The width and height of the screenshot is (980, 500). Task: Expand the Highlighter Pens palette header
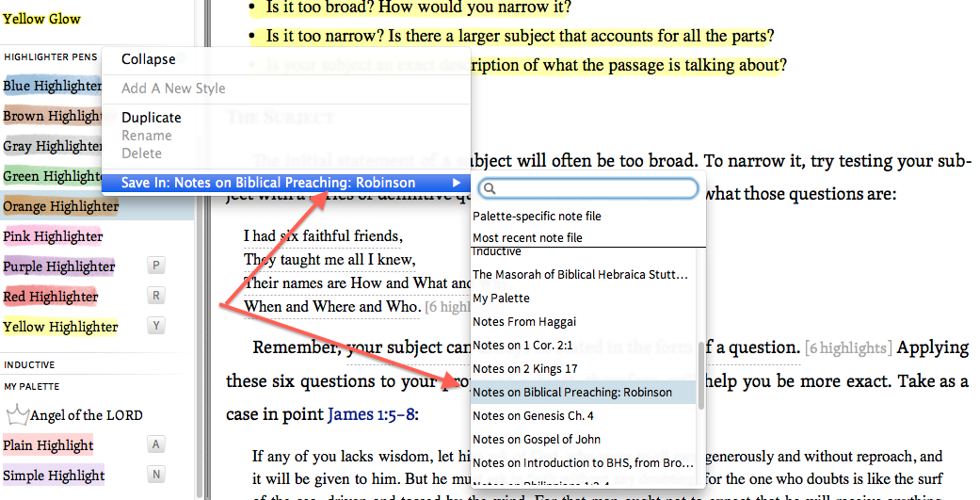point(51,56)
